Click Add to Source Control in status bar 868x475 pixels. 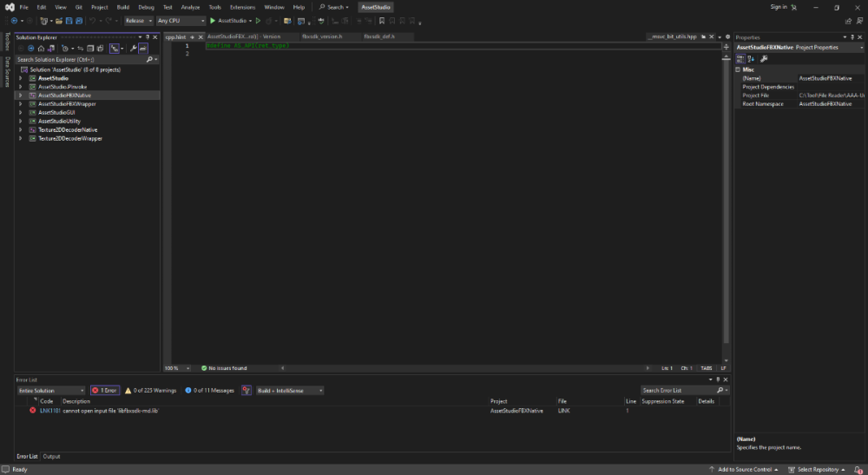[x=745, y=470]
